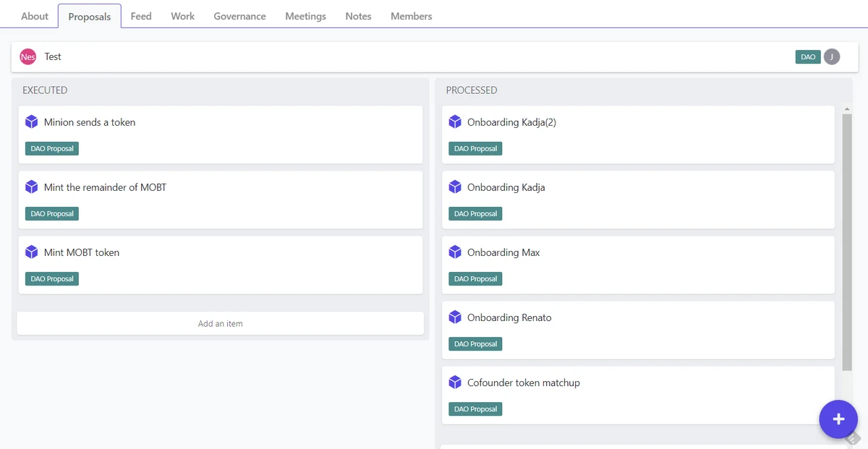Click the DAO Proposal badge on "Mint the remainder of MOBT"

[51, 213]
